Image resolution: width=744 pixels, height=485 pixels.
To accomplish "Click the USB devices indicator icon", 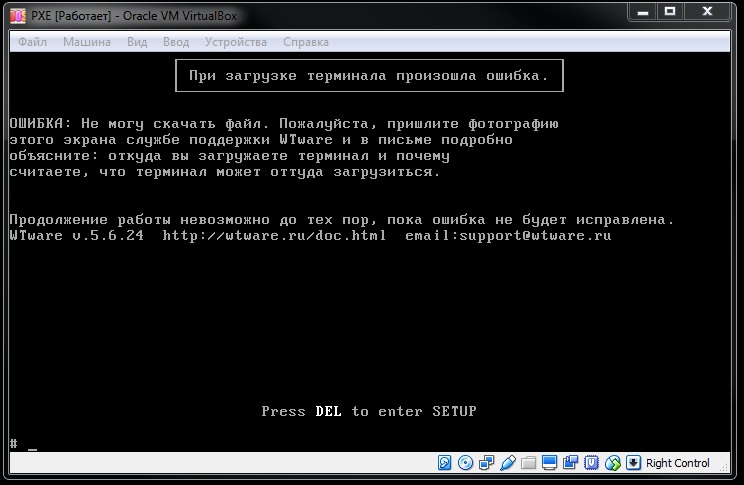I will pos(507,463).
